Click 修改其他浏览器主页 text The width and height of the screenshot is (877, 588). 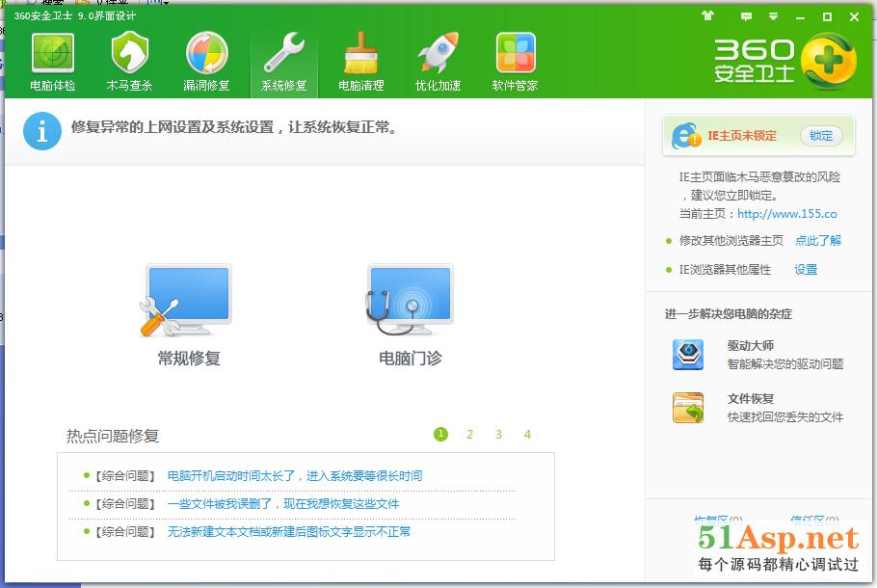click(731, 241)
